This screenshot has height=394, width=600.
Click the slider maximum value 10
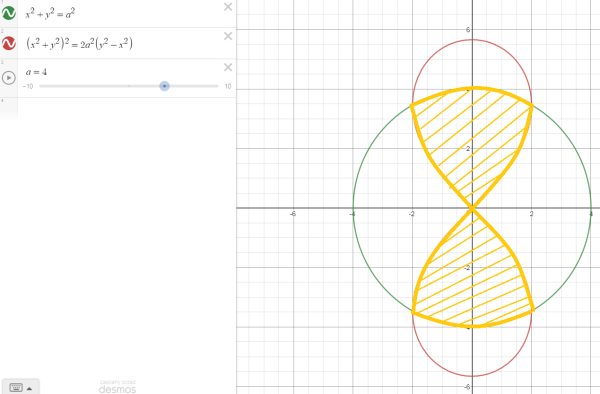(x=228, y=86)
